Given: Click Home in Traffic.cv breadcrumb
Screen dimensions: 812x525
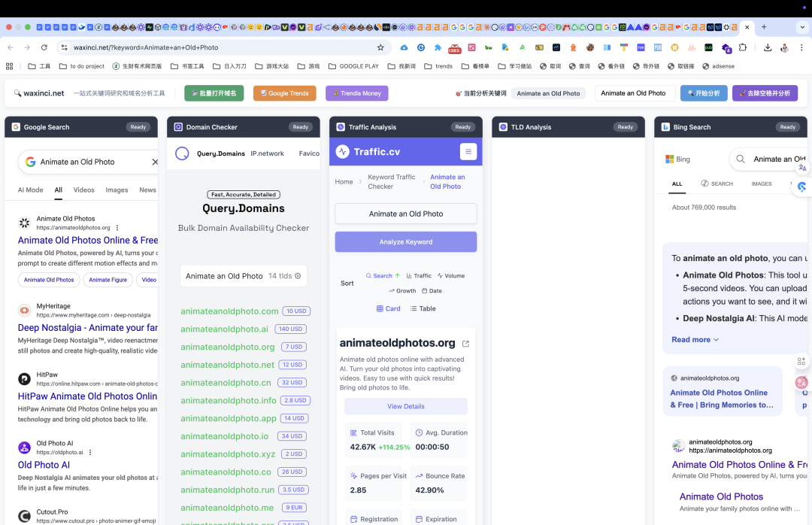Looking at the screenshot, I should pyautogui.click(x=344, y=181).
